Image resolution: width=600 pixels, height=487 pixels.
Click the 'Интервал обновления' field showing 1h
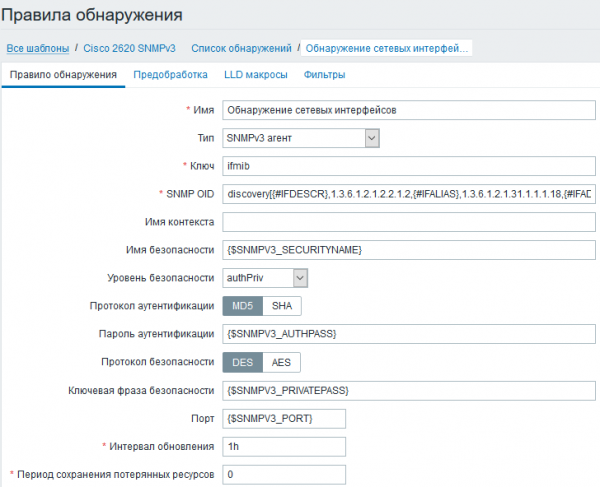tap(284, 446)
